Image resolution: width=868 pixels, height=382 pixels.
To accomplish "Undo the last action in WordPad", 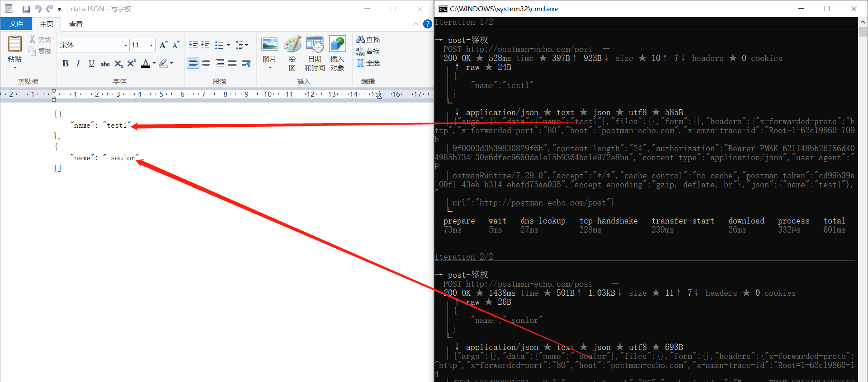I will [38, 9].
